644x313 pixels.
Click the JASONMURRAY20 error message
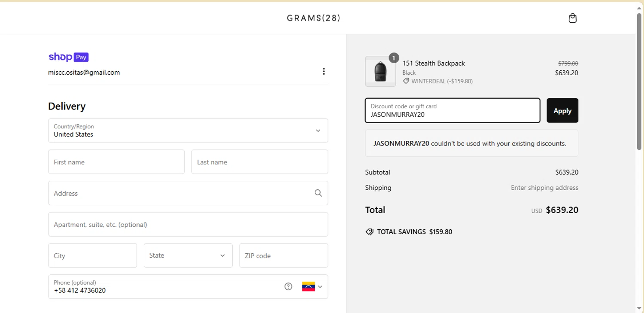[x=471, y=143]
